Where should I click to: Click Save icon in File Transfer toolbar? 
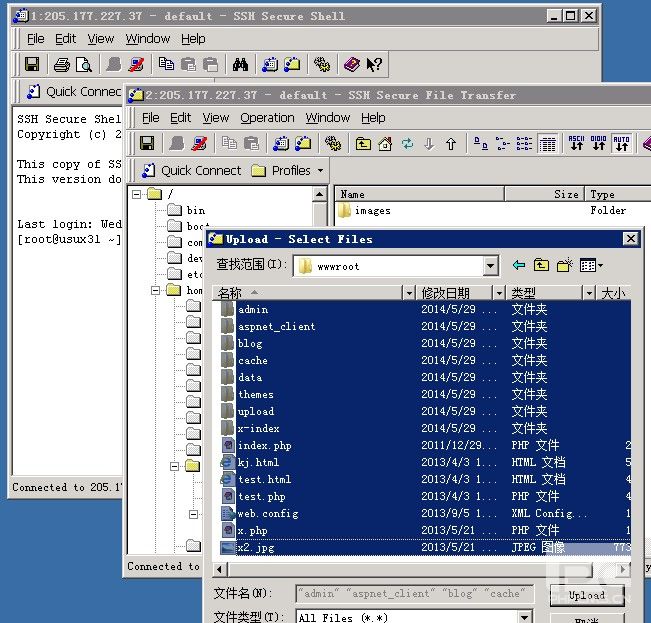(x=147, y=144)
